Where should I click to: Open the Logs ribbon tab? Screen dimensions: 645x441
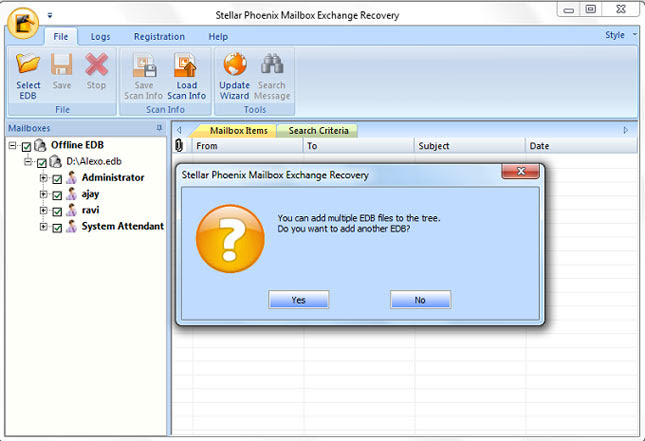coord(100,37)
